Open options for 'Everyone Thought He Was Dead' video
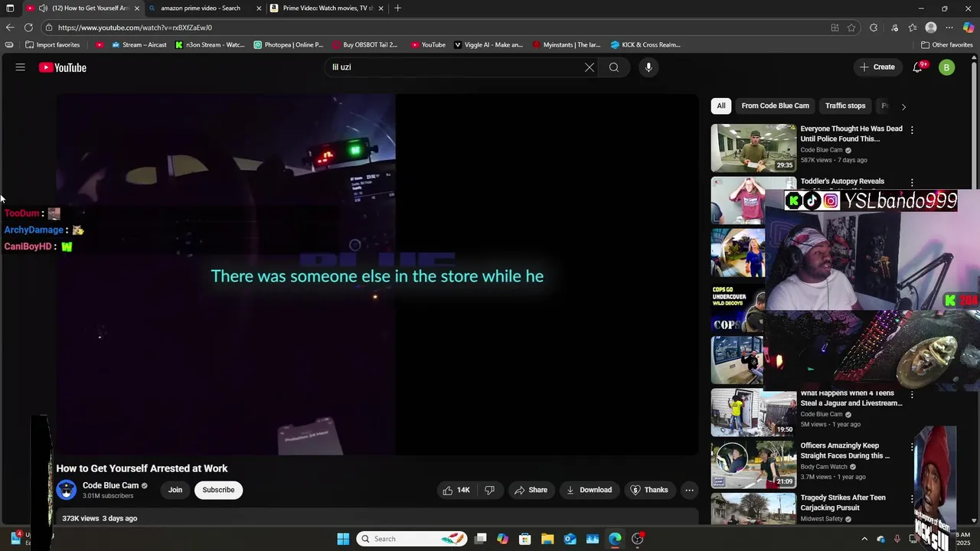The image size is (980, 551). coord(912,130)
